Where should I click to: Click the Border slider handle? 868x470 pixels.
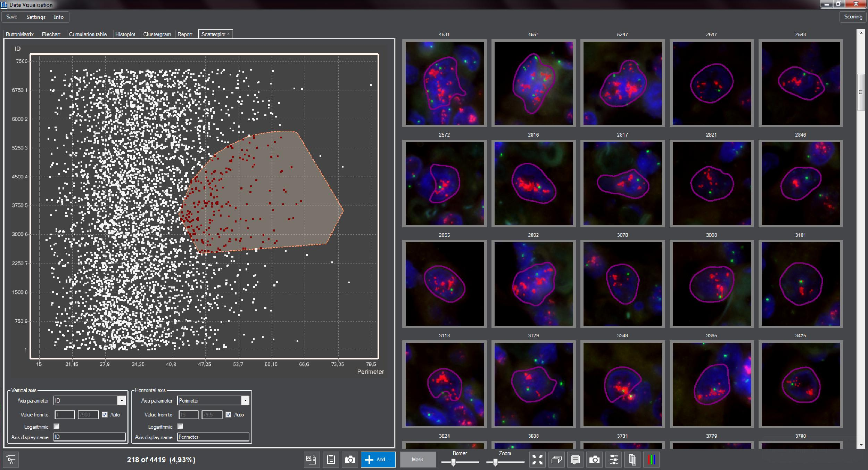click(453, 462)
